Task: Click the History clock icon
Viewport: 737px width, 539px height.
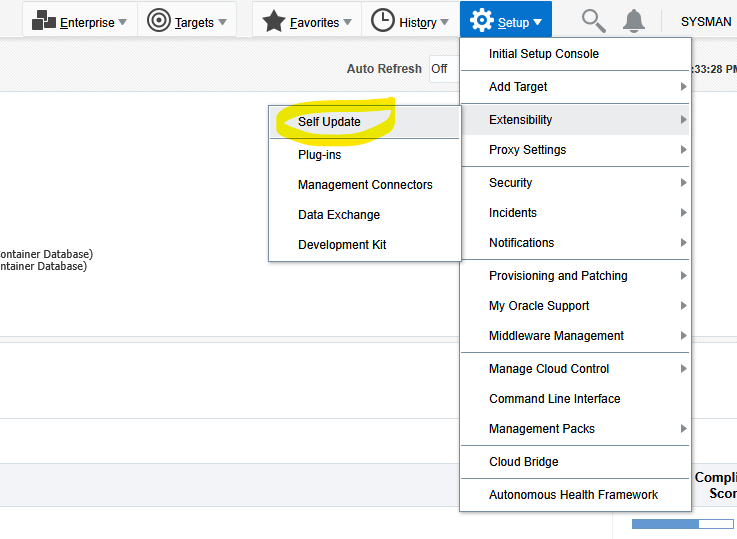Action: coord(383,21)
